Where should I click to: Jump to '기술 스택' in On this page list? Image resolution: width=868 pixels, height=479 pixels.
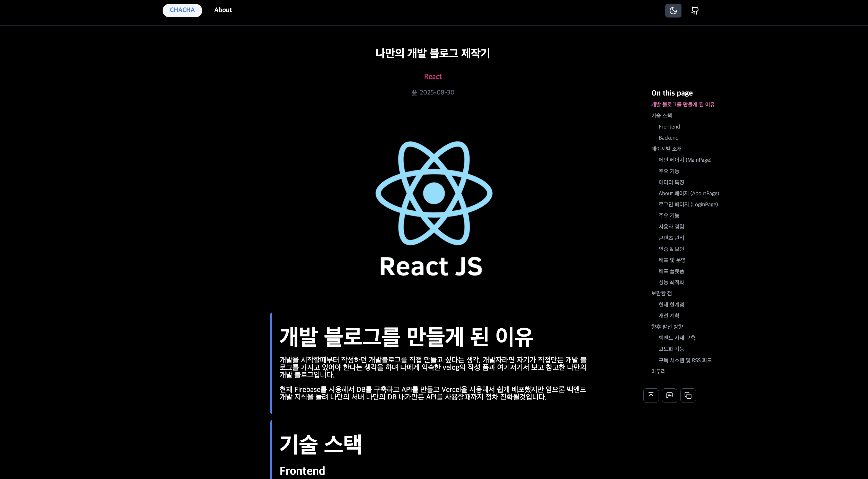(x=661, y=116)
